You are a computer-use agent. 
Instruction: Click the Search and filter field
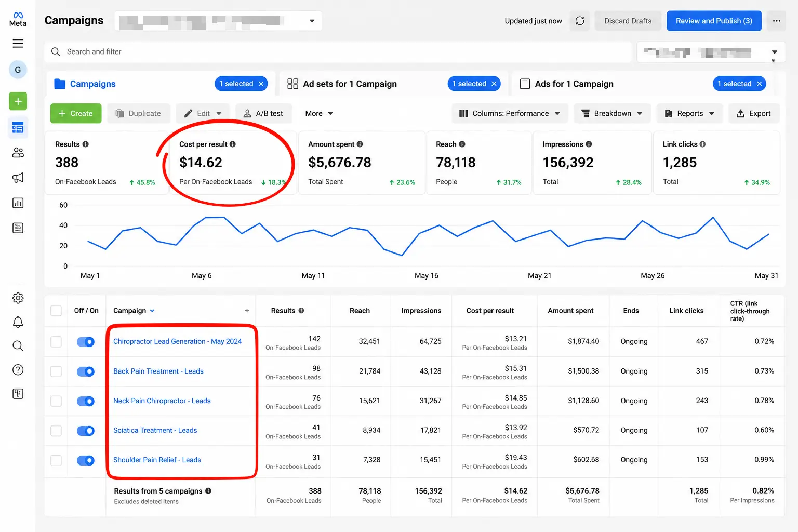coord(338,52)
